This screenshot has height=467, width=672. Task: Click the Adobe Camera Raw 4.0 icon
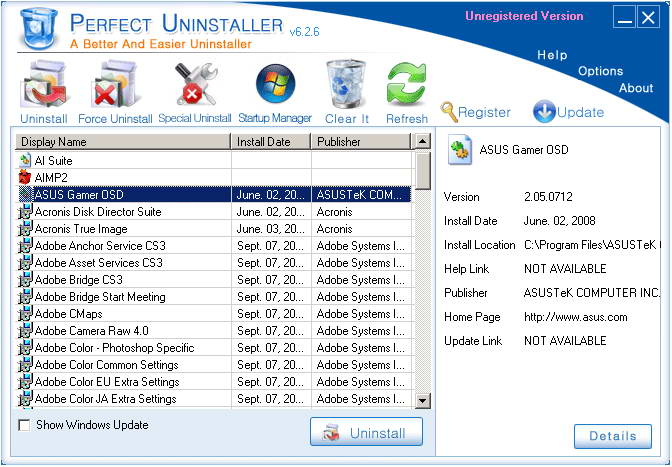[25, 331]
